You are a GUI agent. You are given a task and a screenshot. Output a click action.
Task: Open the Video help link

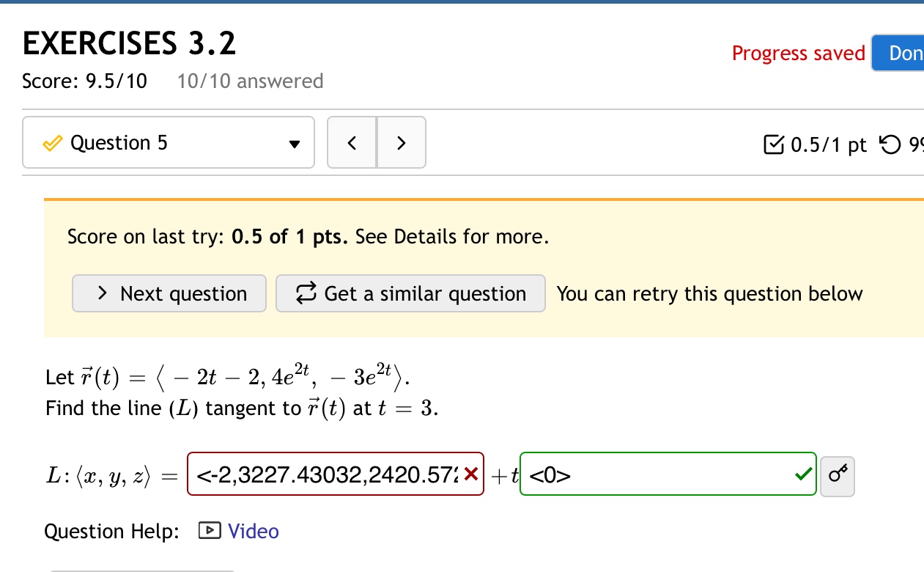click(253, 531)
